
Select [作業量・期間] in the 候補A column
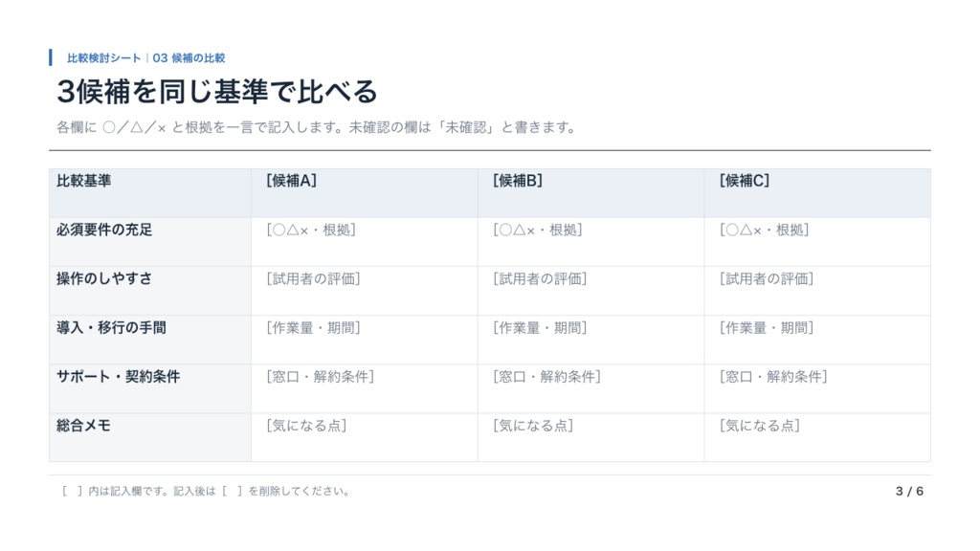[x=313, y=328]
